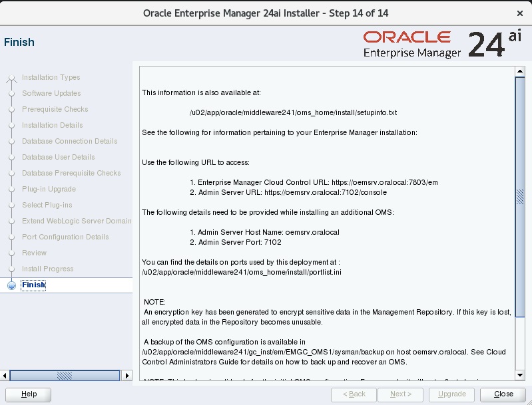Open the Port Configuration Details step
The width and height of the screenshot is (532, 405).
click(x=65, y=237)
